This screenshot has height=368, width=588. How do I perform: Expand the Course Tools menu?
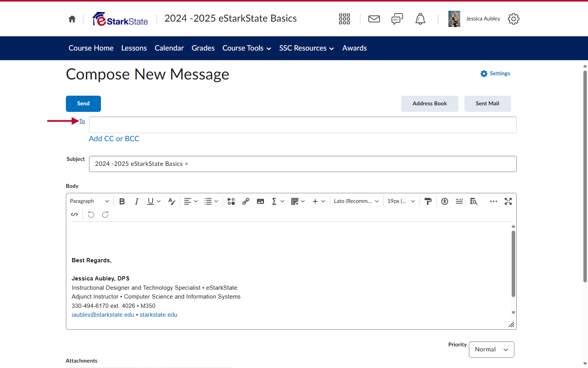click(247, 48)
